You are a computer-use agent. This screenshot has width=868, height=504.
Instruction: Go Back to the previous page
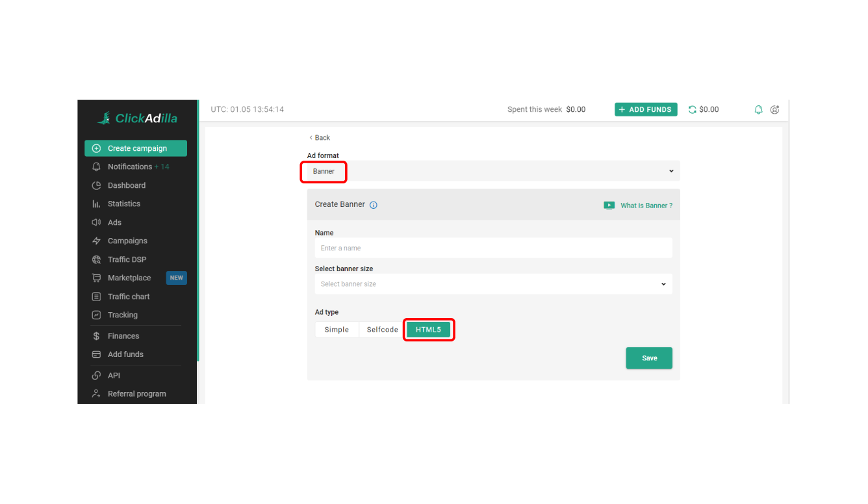pos(320,138)
